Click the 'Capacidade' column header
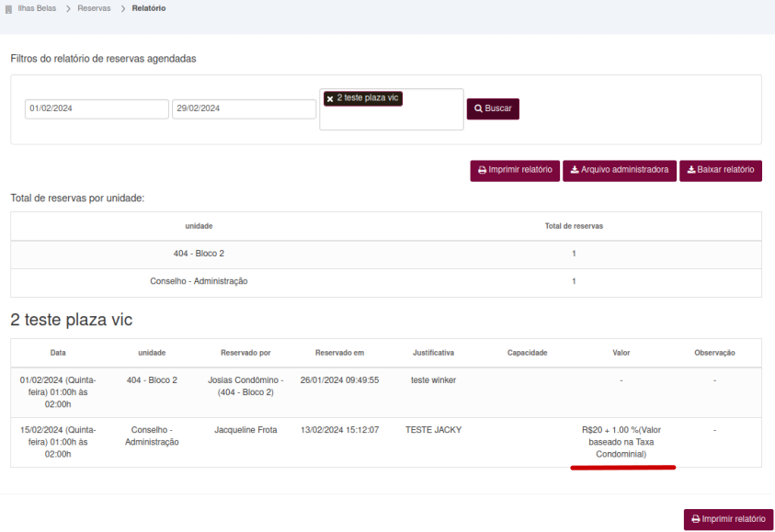Screen dimensions: 775x532 528,353
